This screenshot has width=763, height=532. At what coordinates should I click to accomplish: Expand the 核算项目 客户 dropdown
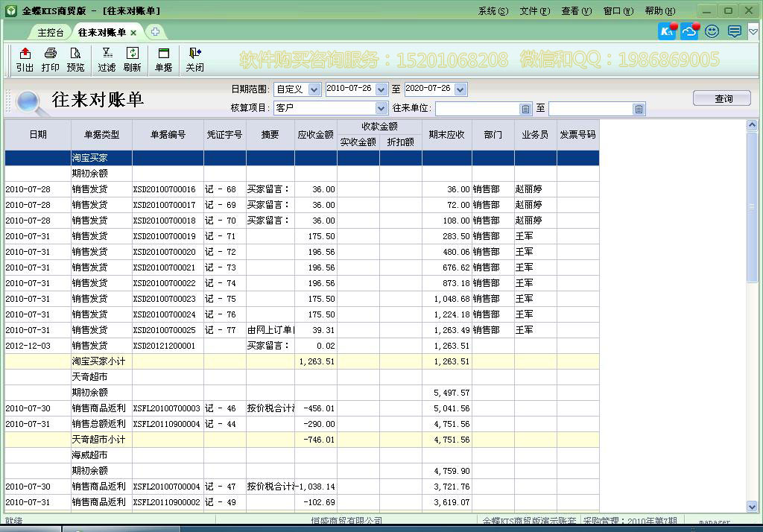pos(381,109)
